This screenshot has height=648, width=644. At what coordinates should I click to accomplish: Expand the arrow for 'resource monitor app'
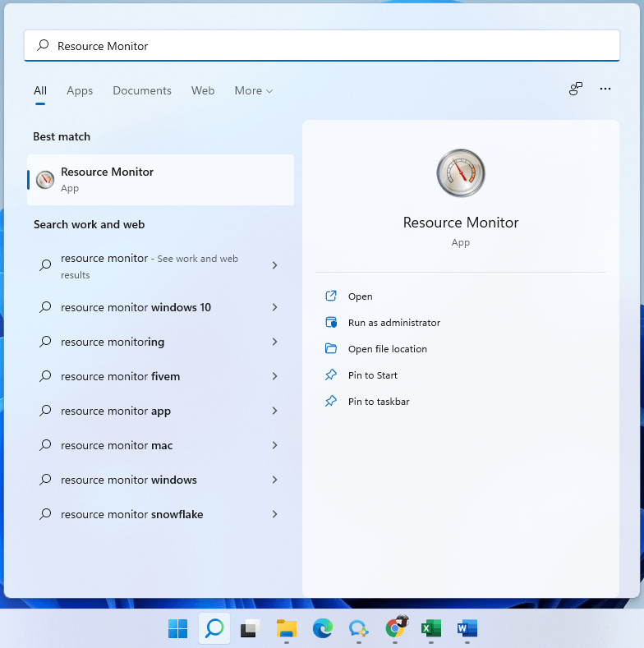274,411
